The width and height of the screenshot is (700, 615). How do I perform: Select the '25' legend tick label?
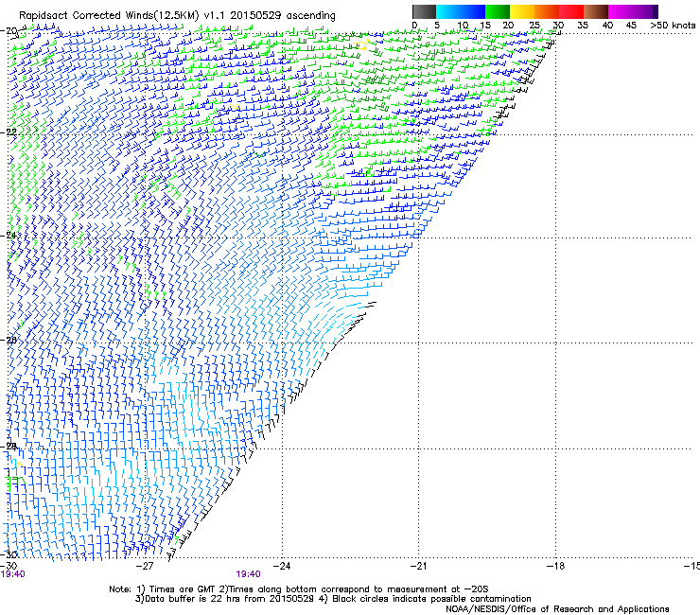[534, 26]
